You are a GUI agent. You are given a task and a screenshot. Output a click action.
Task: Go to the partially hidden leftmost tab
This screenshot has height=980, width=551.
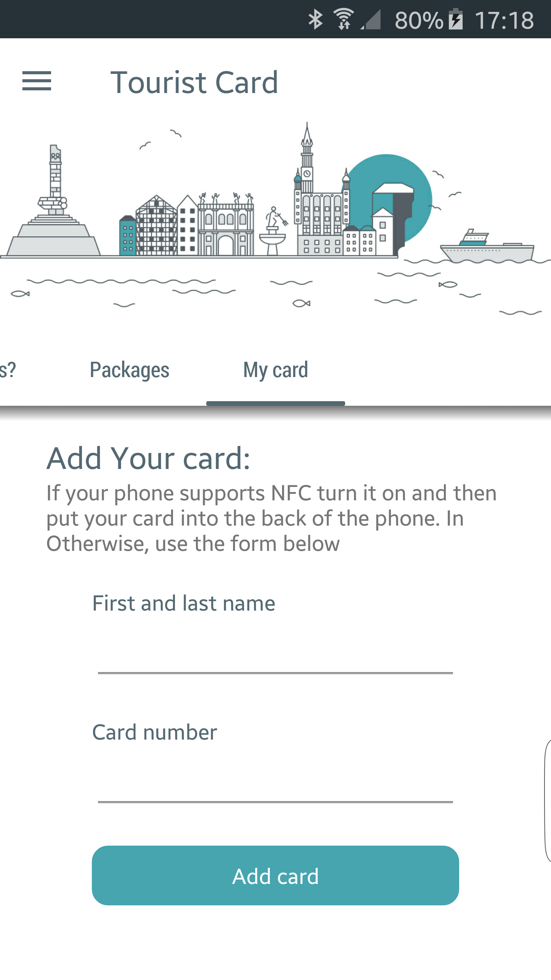coord(8,370)
